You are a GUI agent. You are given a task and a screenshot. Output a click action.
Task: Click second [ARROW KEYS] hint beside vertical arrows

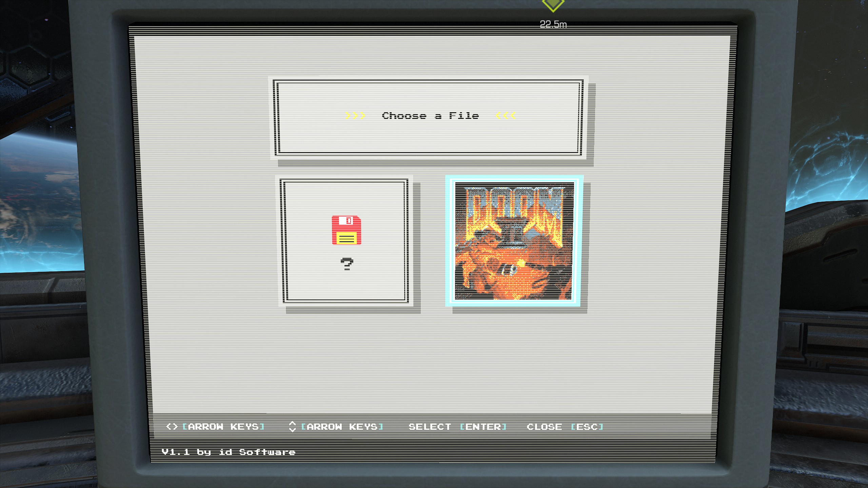point(342,427)
